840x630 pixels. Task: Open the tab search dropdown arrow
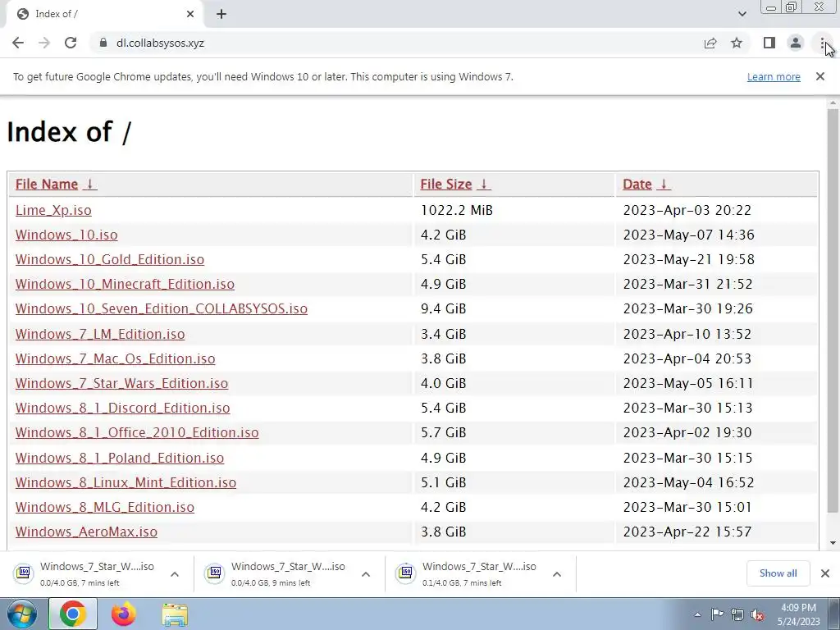pyautogui.click(x=742, y=14)
